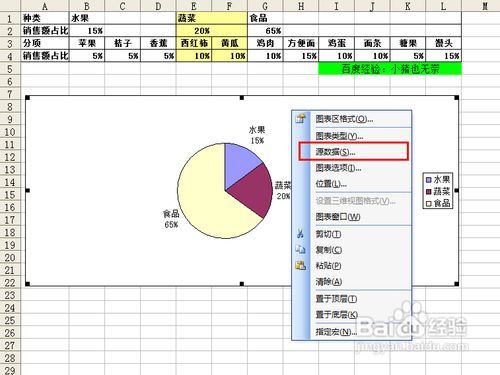This screenshot has width=500, height=375.
Task: Click the 西红柿 cell
Action: (194, 43)
